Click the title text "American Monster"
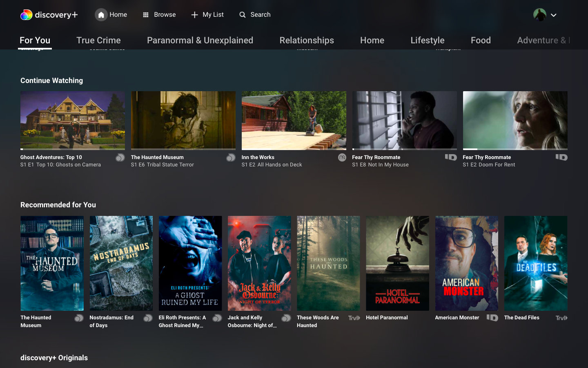The image size is (588, 368). (x=457, y=318)
